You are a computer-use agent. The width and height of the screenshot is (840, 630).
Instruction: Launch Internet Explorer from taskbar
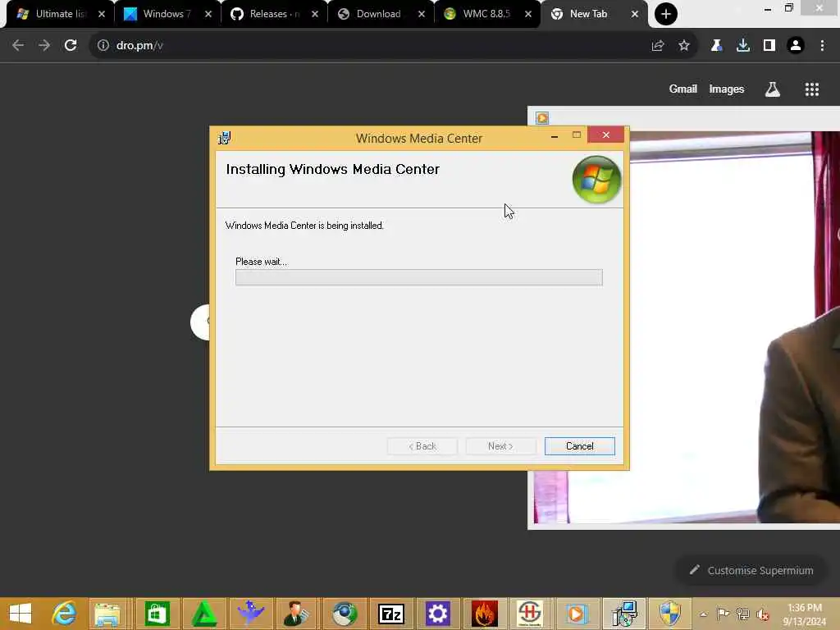[64, 614]
